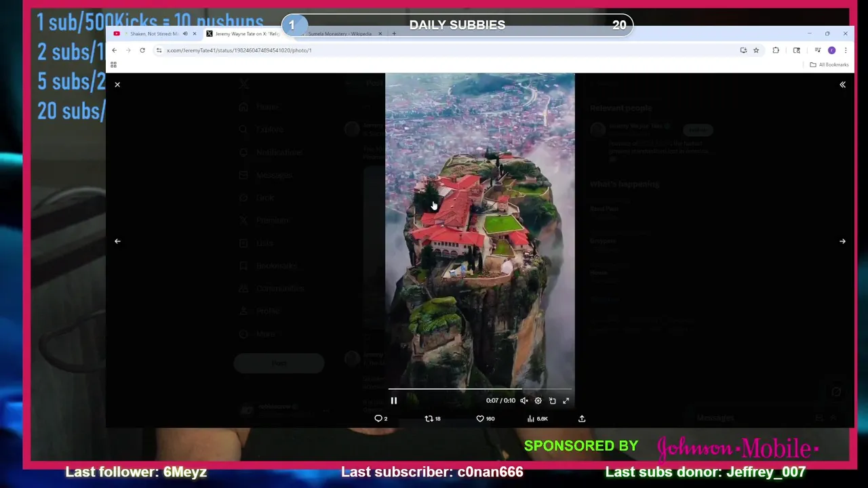Click the 0:07 / 0:10 time display

click(x=500, y=401)
